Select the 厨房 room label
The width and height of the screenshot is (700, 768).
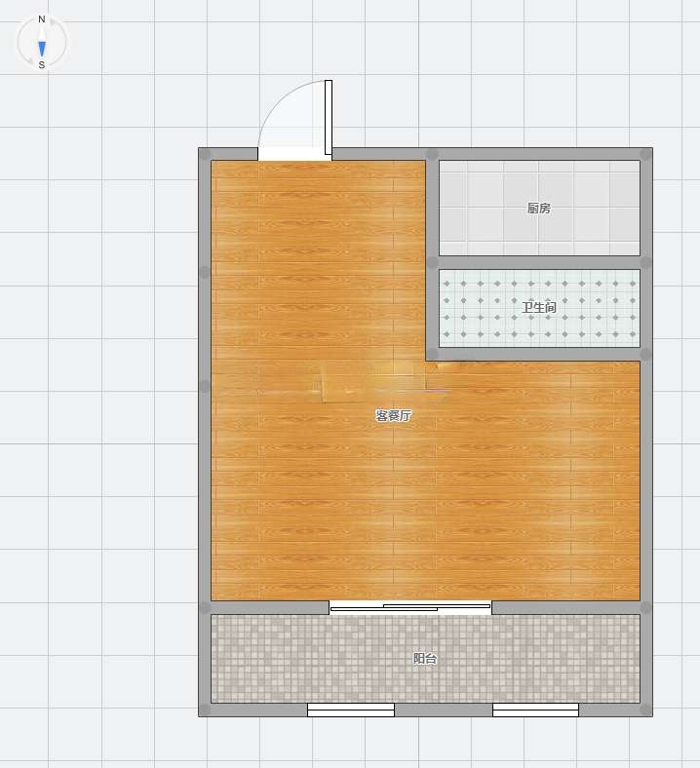coord(539,209)
